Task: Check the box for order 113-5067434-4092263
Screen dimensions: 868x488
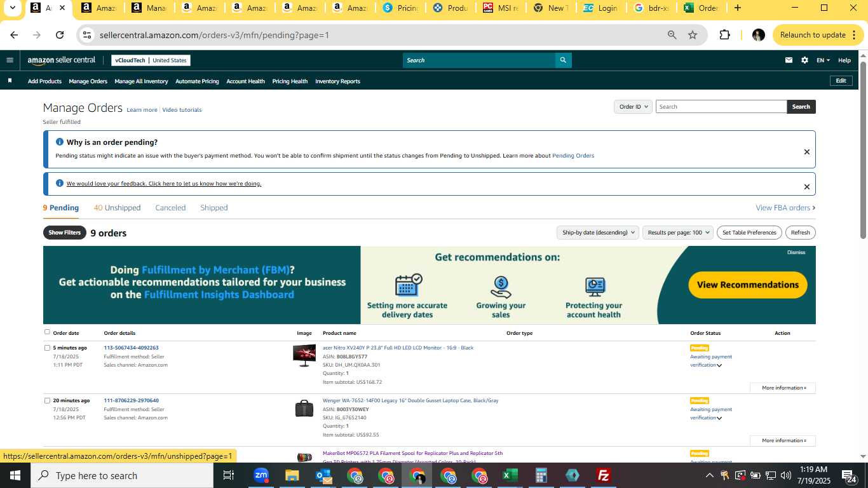Action: (x=47, y=348)
